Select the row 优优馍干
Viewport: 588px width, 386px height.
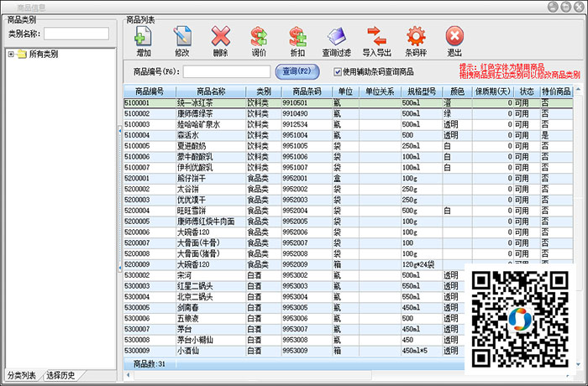tap(348, 200)
